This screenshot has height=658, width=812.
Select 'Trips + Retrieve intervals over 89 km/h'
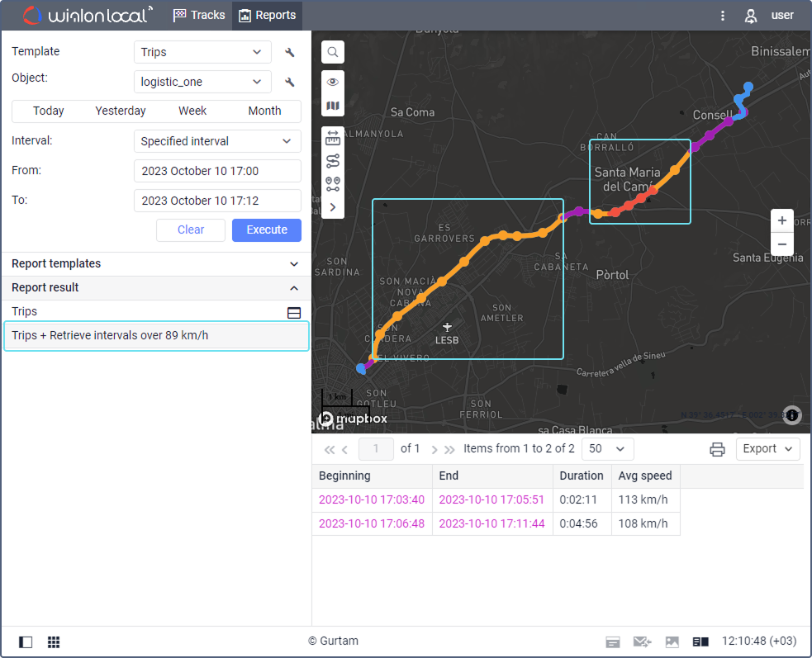coord(156,335)
